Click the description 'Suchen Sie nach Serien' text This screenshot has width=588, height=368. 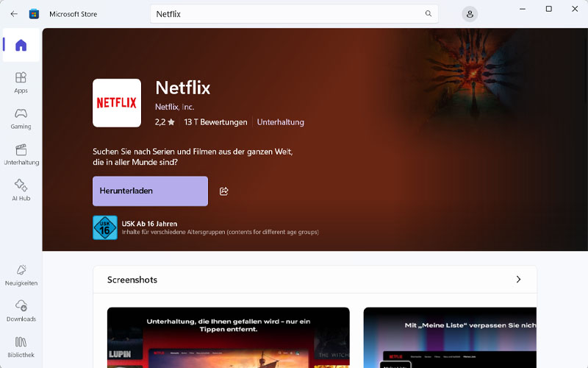(x=193, y=157)
